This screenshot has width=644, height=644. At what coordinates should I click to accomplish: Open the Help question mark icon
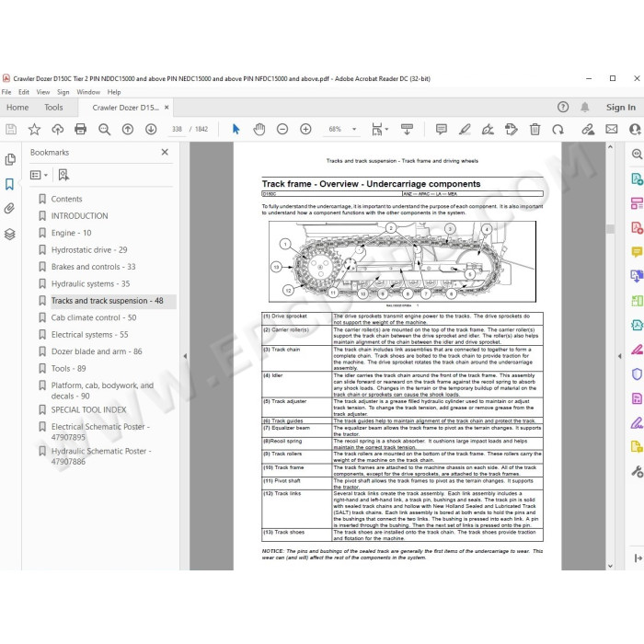tap(563, 108)
